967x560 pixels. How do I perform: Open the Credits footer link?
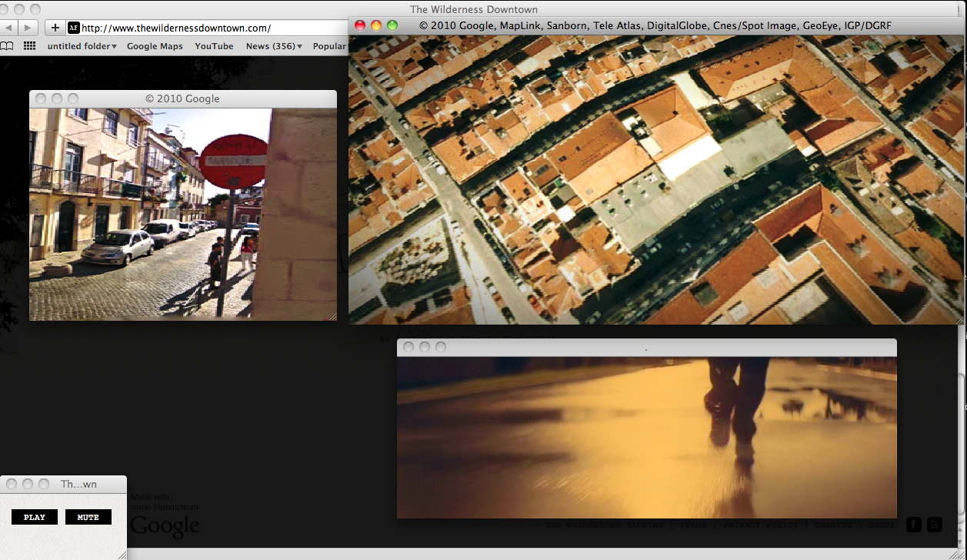tap(833, 525)
